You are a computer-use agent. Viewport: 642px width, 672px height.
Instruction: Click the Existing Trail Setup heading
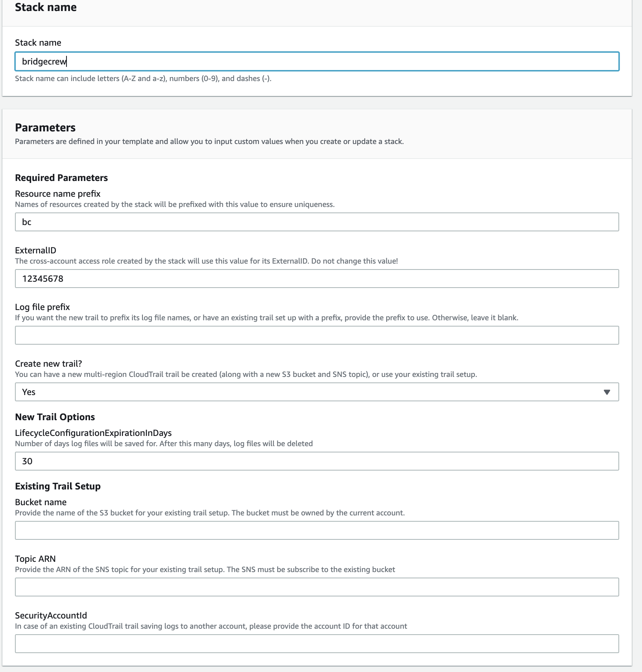tap(58, 486)
